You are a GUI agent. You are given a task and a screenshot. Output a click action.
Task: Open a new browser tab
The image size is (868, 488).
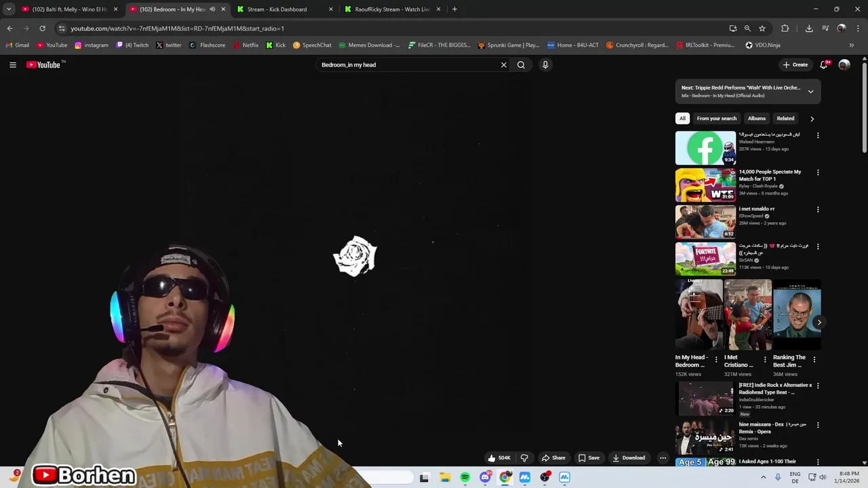[454, 9]
